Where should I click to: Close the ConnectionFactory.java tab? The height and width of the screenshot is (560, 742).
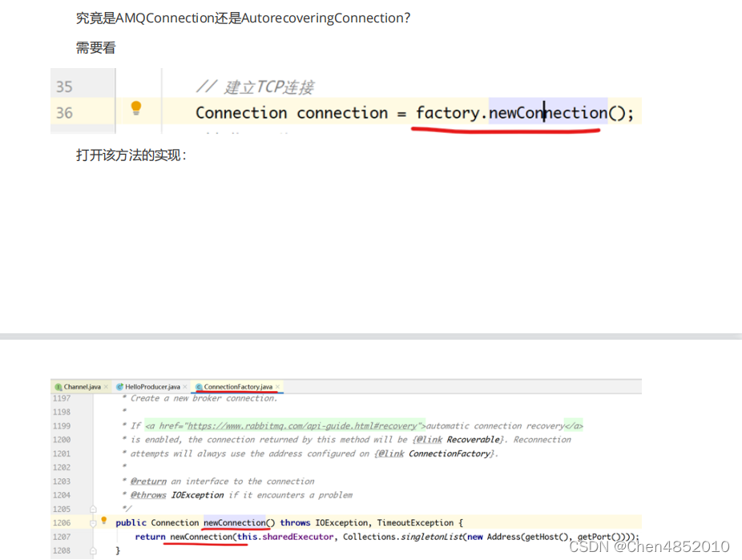pyautogui.click(x=278, y=387)
